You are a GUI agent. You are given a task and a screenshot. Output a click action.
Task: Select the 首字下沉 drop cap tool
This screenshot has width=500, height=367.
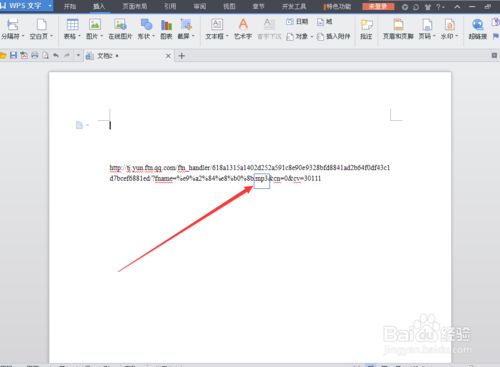(269, 29)
